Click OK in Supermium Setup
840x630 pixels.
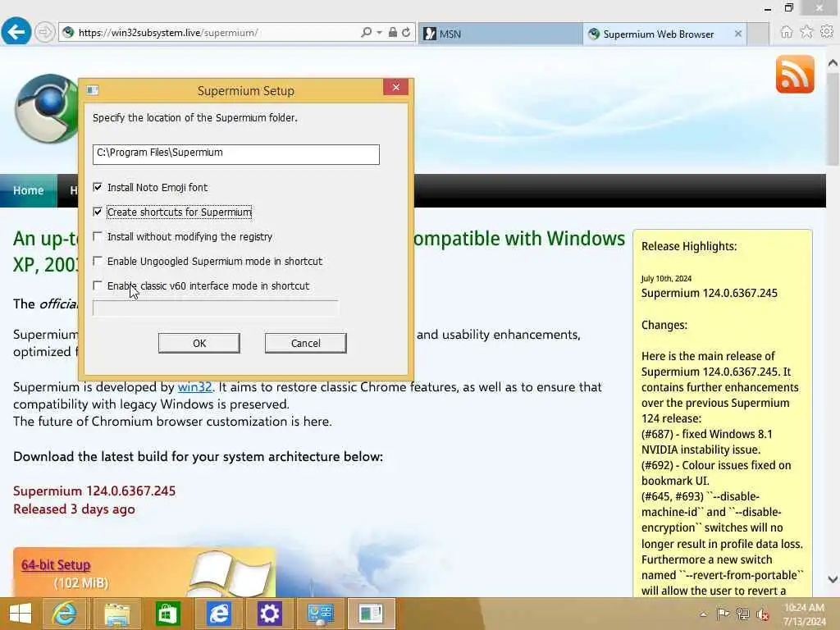pyautogui.click(x=199, y=343)
